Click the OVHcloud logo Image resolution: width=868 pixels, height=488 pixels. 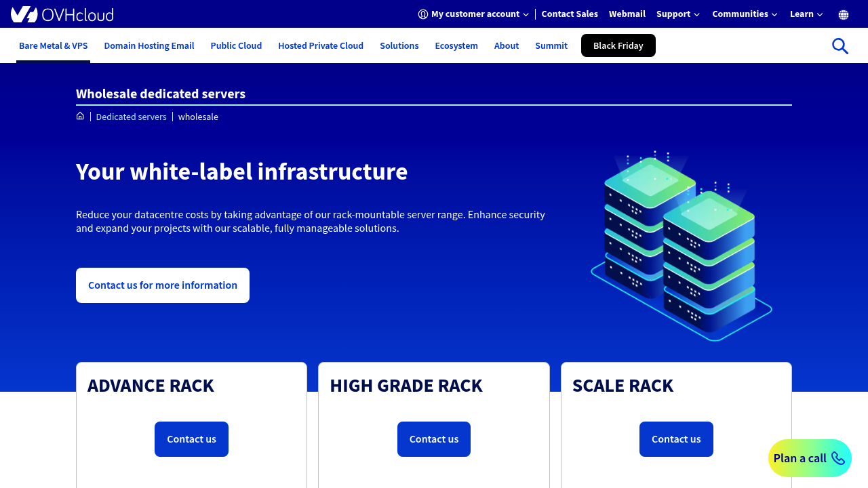(x=61, y=14)
